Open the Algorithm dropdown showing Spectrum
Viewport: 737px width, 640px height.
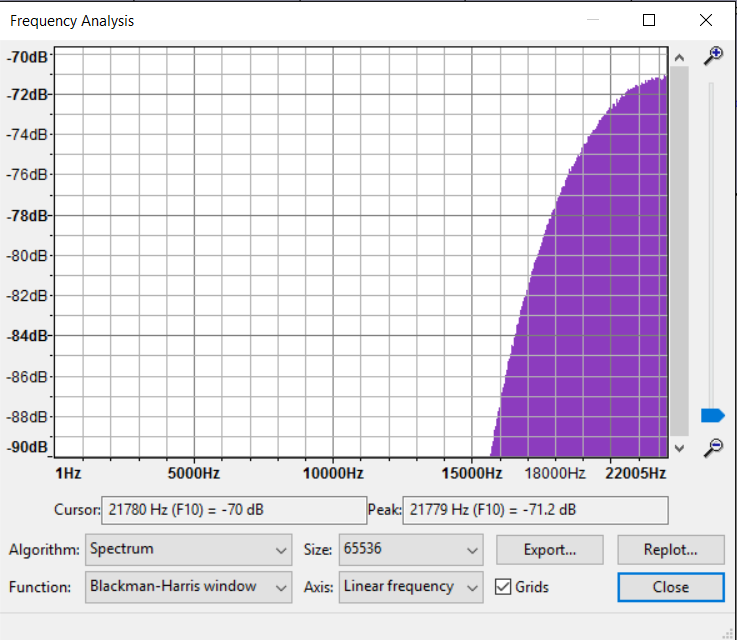(x=188, y=549)
